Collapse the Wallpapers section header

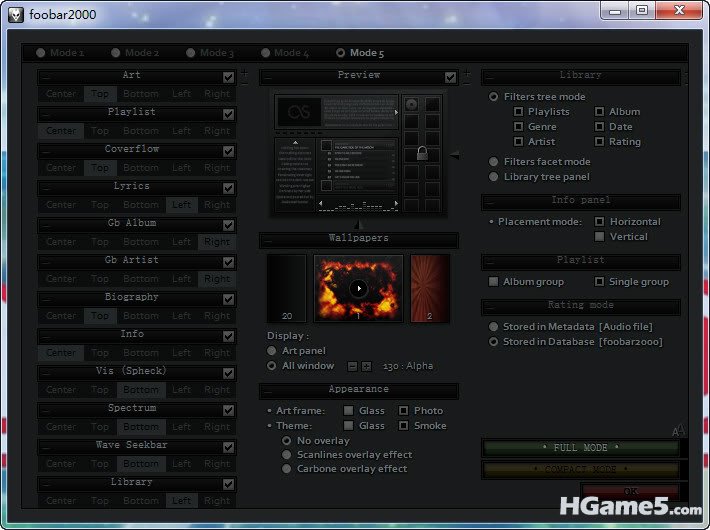pos(267,239)
